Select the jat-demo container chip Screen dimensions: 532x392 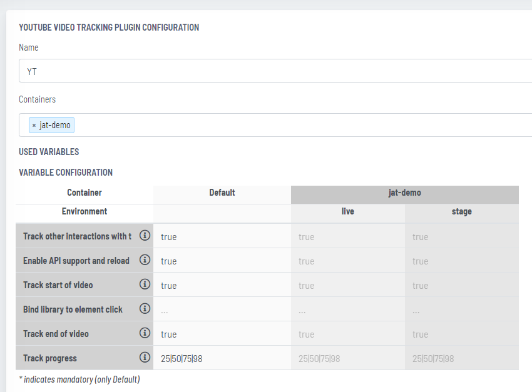click(x=51, y=125)
